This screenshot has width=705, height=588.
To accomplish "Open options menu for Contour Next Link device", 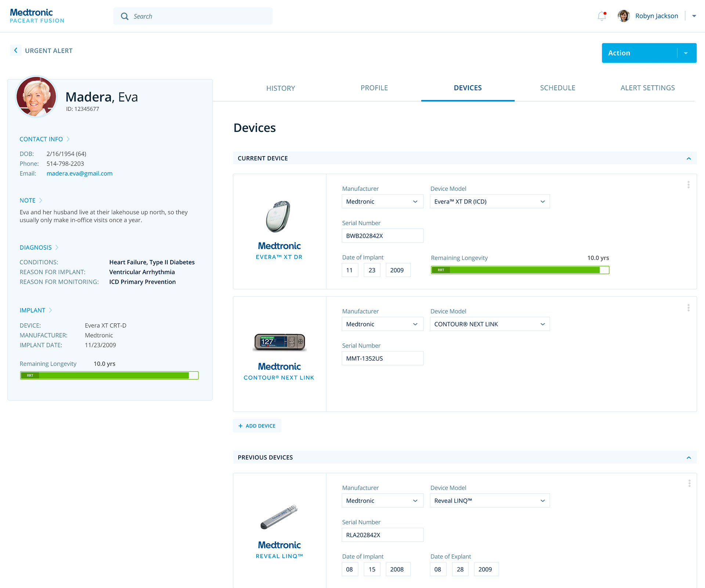I will pos(688,308).
